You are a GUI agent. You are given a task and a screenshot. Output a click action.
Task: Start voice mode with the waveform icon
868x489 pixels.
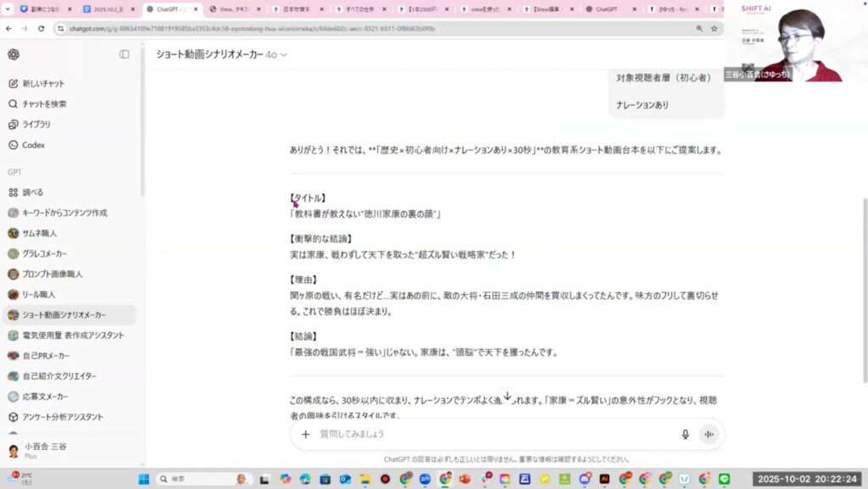click(708, 434)
